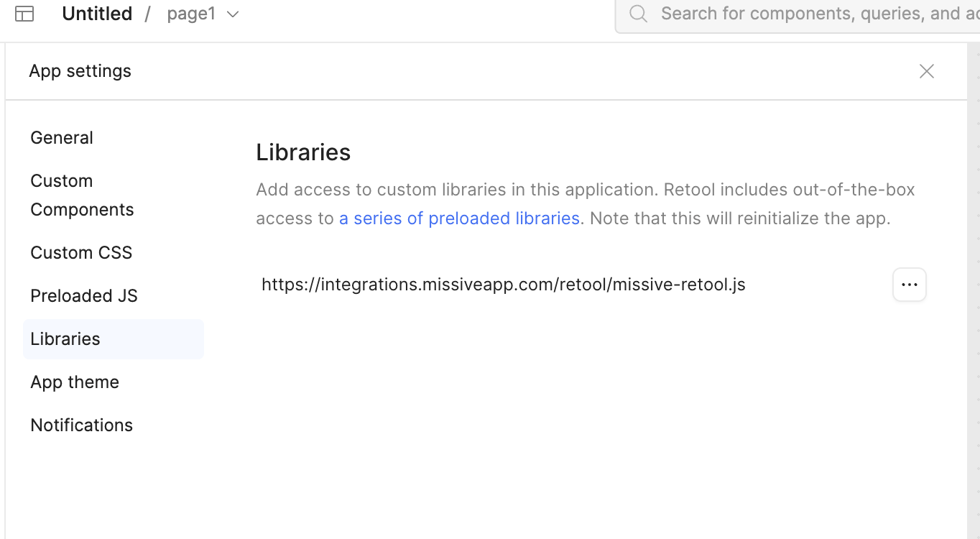Focus the components and queries search field
Image resolution: width=980 pixels, height=539 pixels.
[x=812, y=14]
